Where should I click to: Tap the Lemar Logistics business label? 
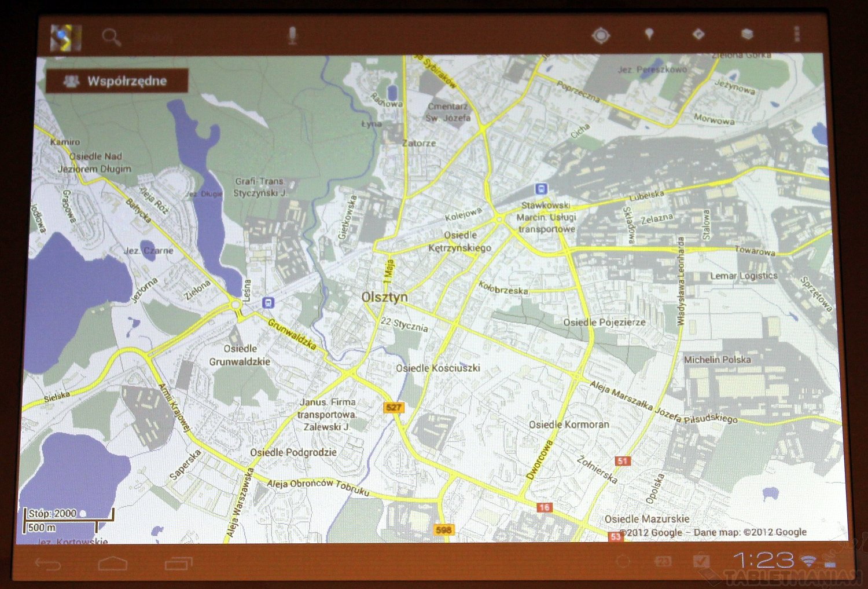pos(744,276)
